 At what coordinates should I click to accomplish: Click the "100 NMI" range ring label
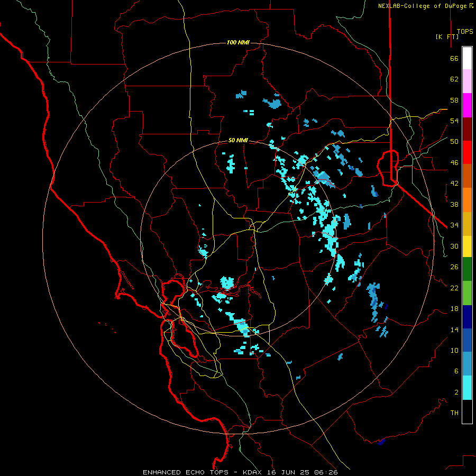click(238, 42)
